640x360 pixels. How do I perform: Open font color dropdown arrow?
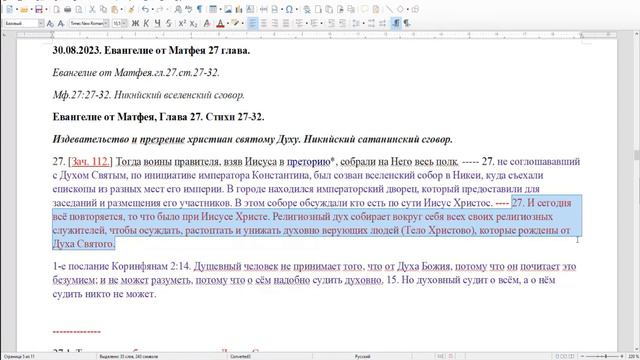(x=228, y=23)
